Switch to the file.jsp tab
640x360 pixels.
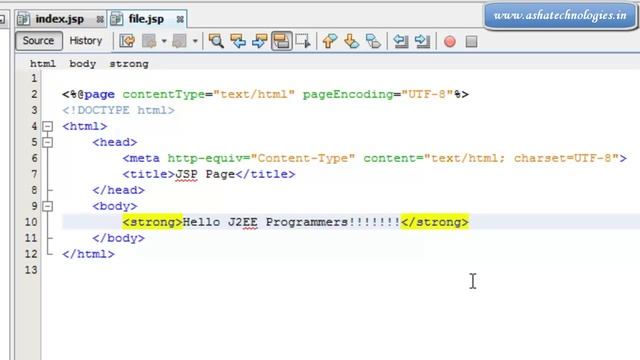[x=146, y=19]
